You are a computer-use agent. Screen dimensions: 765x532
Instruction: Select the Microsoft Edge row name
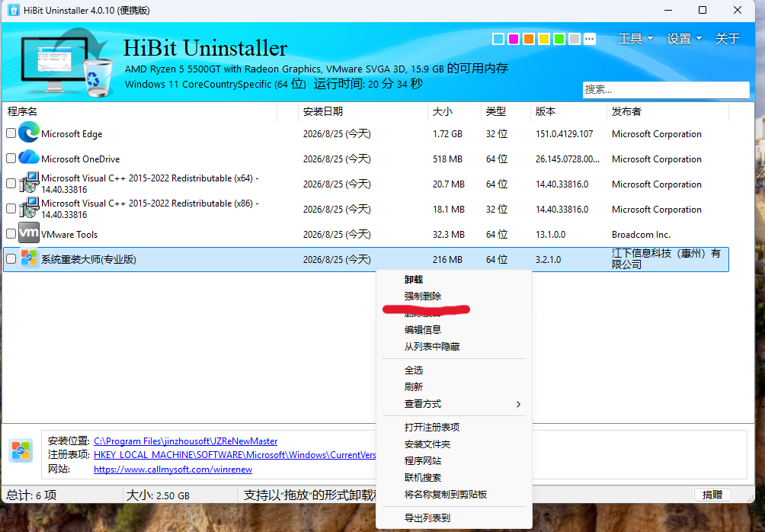click(x=72, y=133)
